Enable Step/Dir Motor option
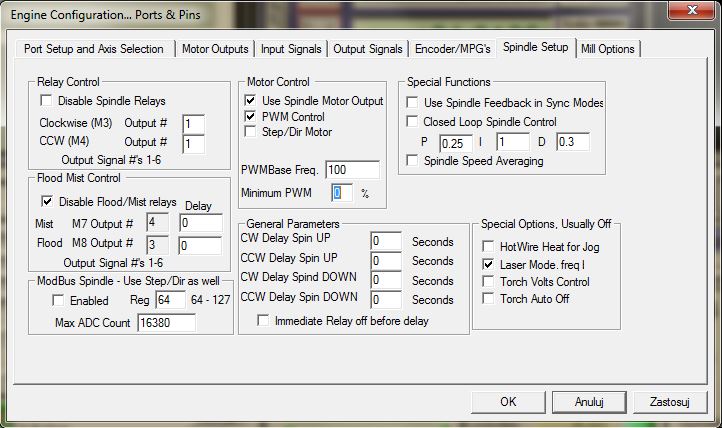Screen dimensions: 722x428 tap(250, 132)
